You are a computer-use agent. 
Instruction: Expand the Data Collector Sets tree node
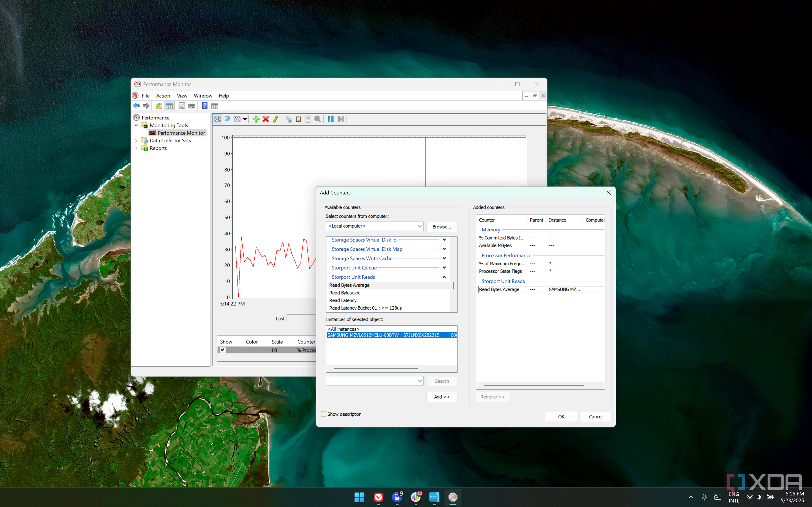[136, 141]
